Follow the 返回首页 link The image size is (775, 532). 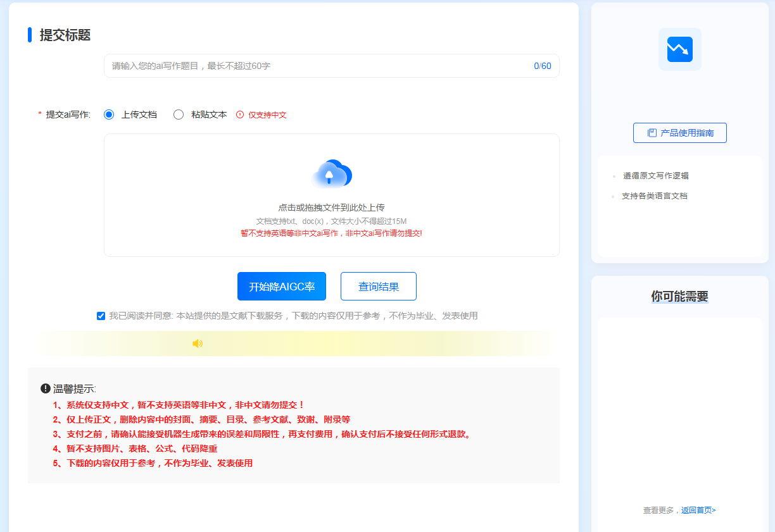point(698,510)
